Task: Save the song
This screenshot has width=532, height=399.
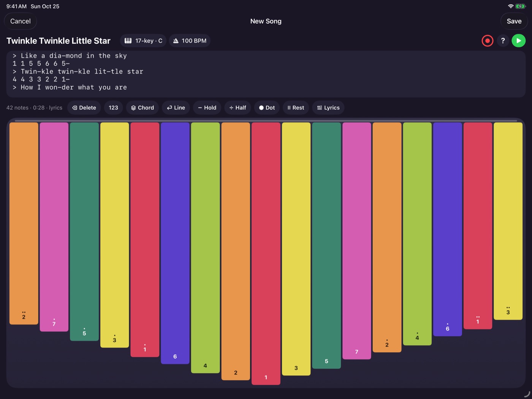Action: pyautogui.click(x=514, y=21)
